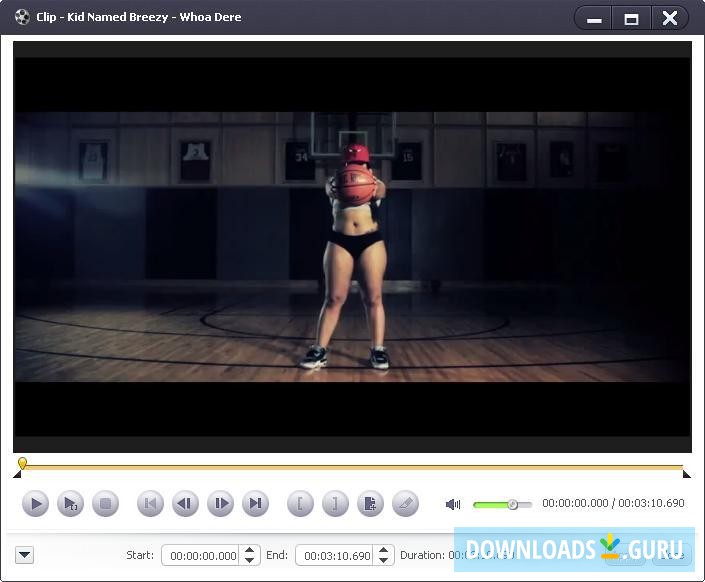Select the yellow playhead marker

22,463
